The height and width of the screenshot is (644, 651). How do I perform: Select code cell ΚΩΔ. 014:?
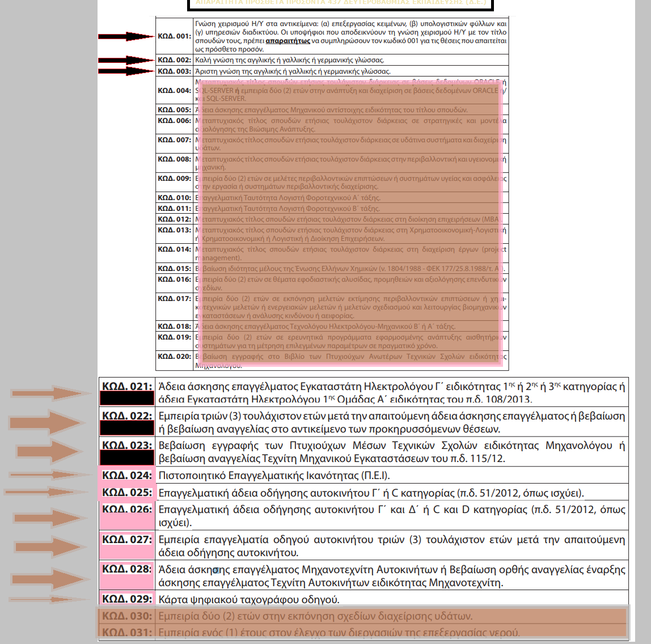tap(175, 253)
